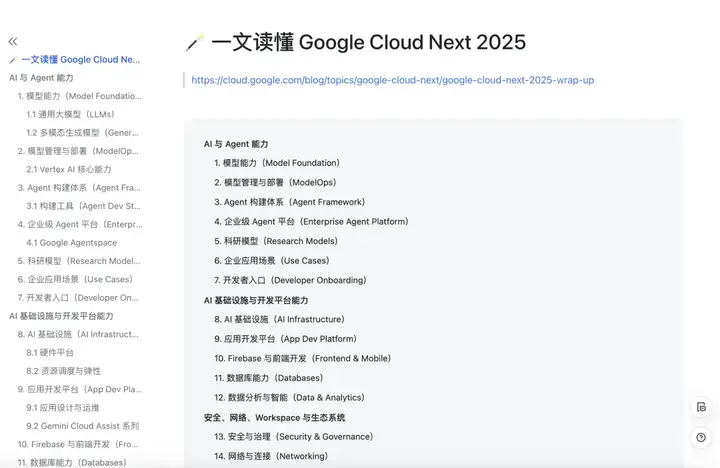The image size is (720, 468).
Task: Go to 8. AI 基础设施 (AI Infrastructure) in contents
Action: [x=279, y=319]
